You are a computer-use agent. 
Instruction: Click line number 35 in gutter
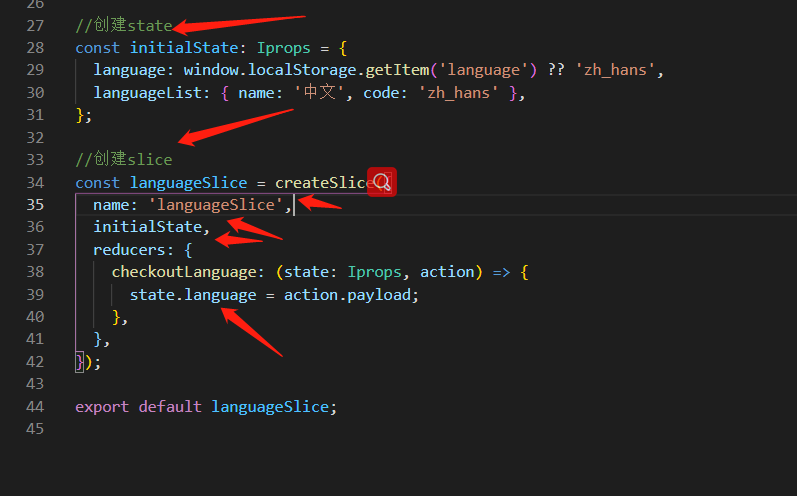(x=35, y=205)
